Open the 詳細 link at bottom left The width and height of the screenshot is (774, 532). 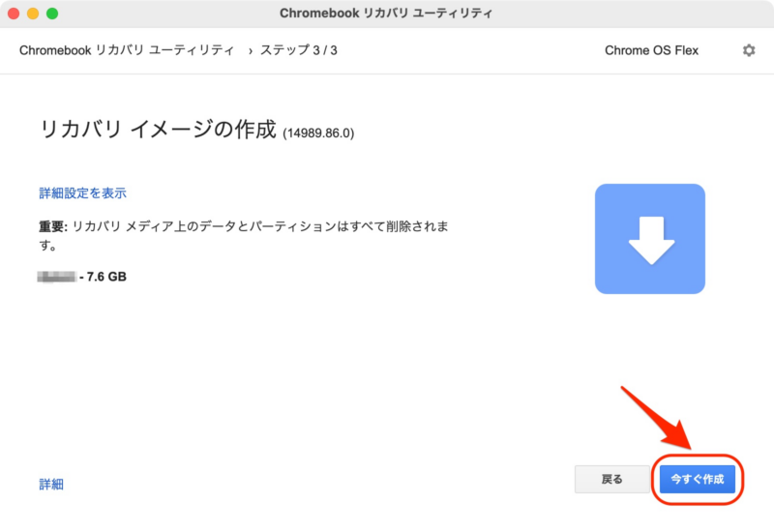point(51,485)
